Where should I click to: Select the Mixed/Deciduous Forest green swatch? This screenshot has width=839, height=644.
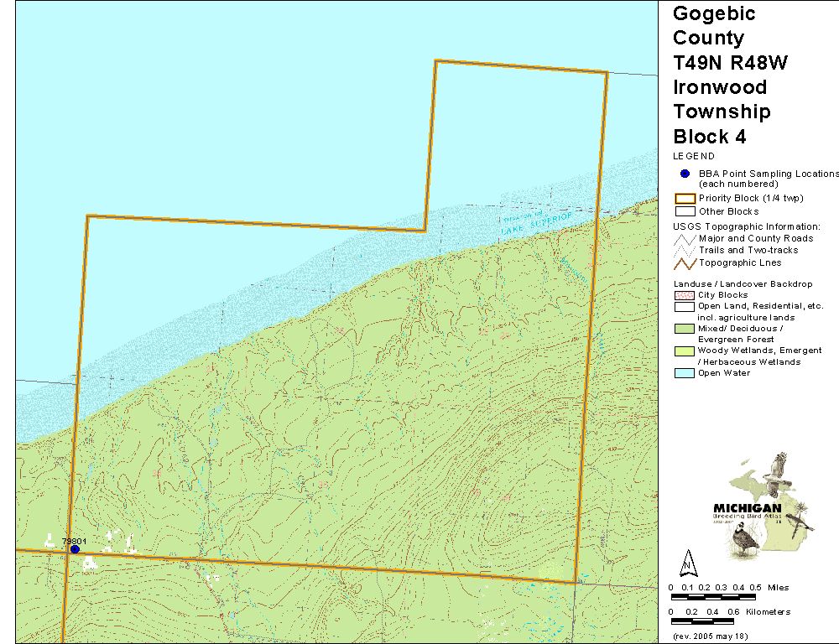pos(685,329)
